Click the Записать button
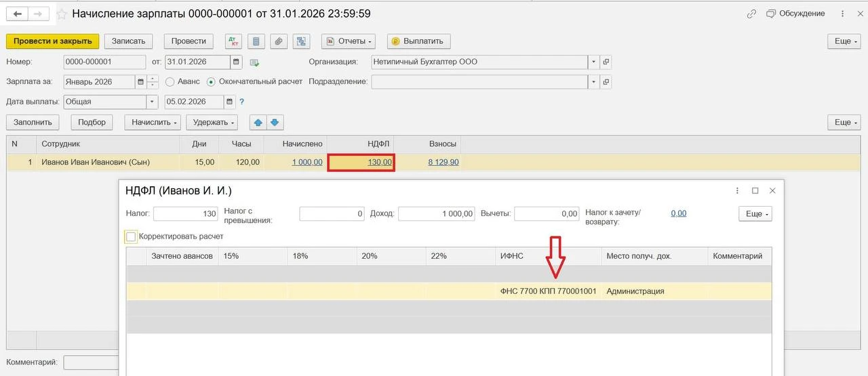The image size is (868, 376). click(x=129, y=41)
